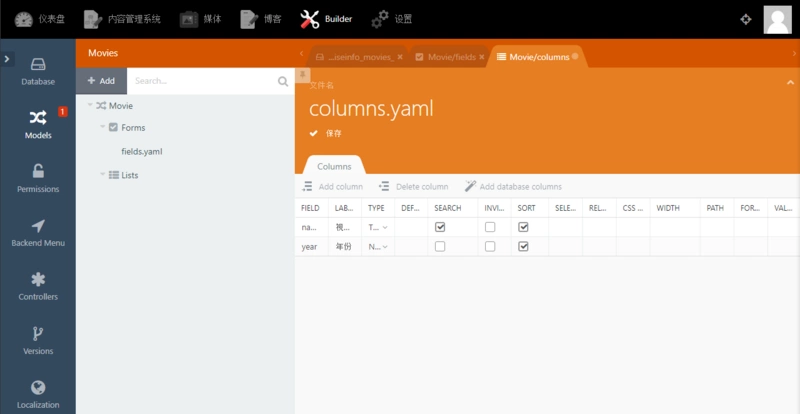The height and width of the screenshot is (414, 800).
Task: Click the FIELD column header
Action: tap(312, 208)
